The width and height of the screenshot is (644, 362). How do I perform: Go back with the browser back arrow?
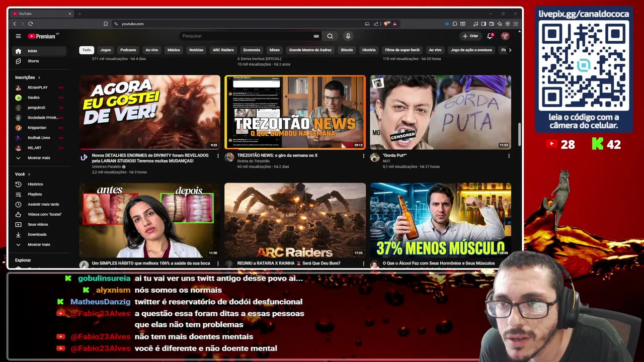pos(15,24)
